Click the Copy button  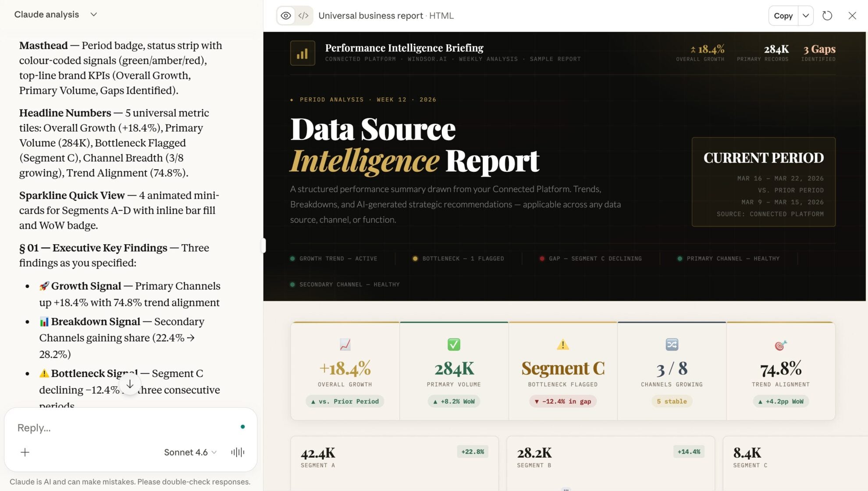pos(783,16)
